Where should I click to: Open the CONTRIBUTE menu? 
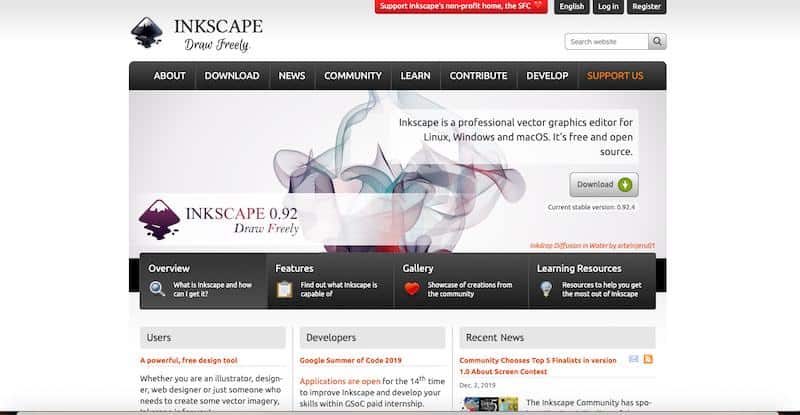click(479, 76)
